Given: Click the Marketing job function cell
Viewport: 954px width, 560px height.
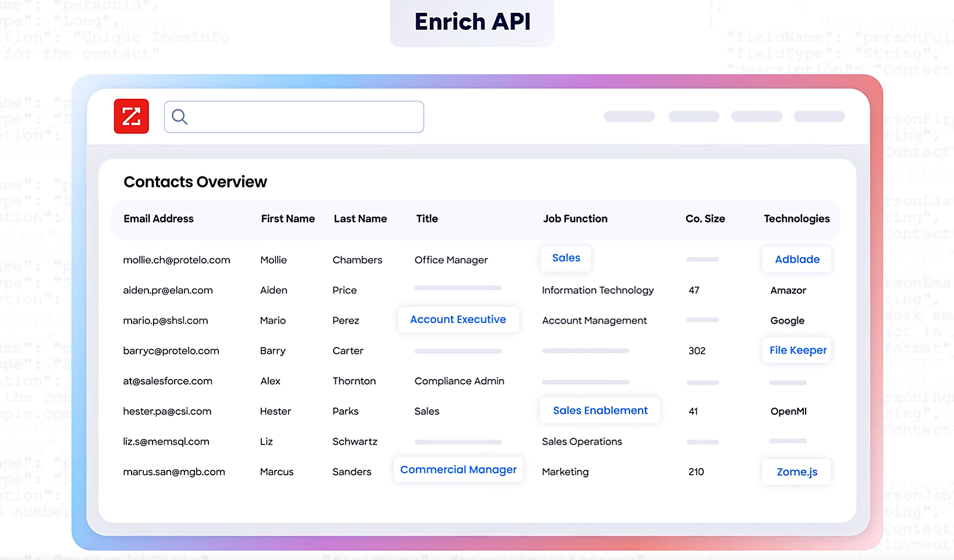Looking at the screenshot, I should coord(565,472).
